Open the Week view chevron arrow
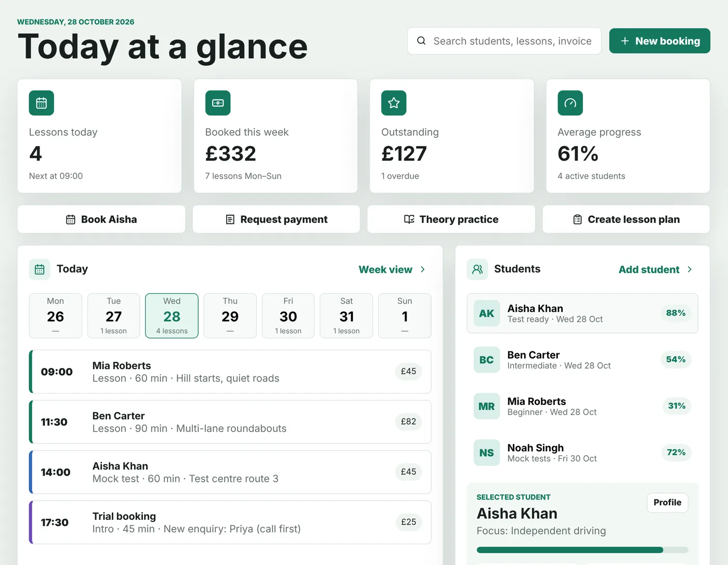The image size is (728, 565). pos(423,269)
